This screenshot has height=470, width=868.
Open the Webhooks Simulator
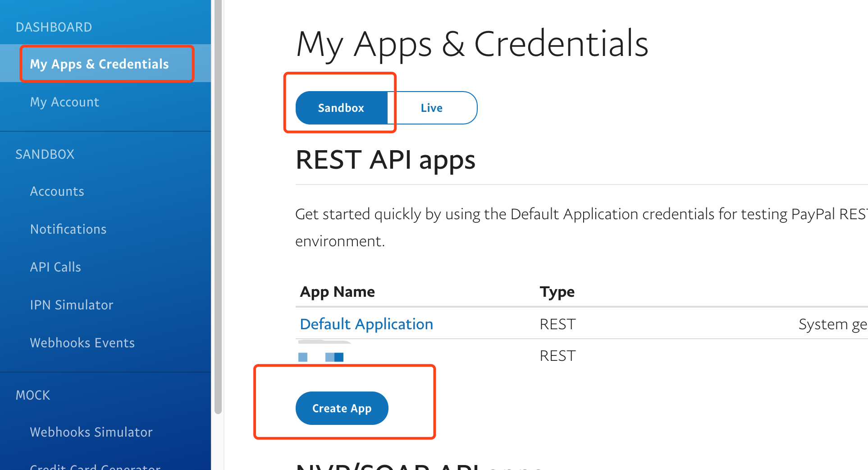[x=91, y=432]
